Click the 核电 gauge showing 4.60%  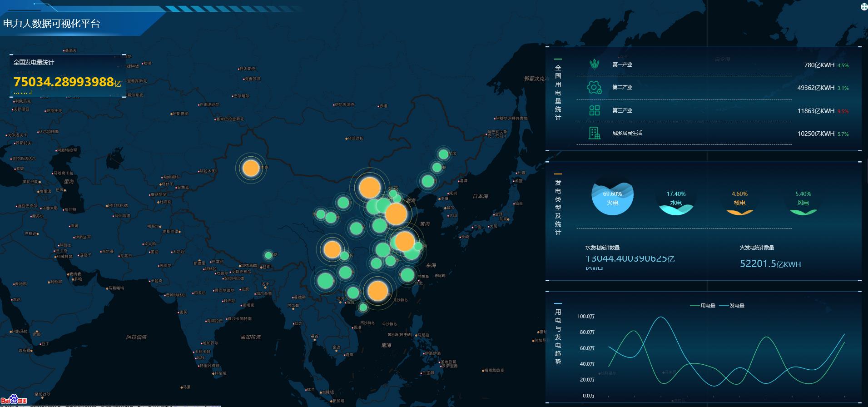coord(739,199)
